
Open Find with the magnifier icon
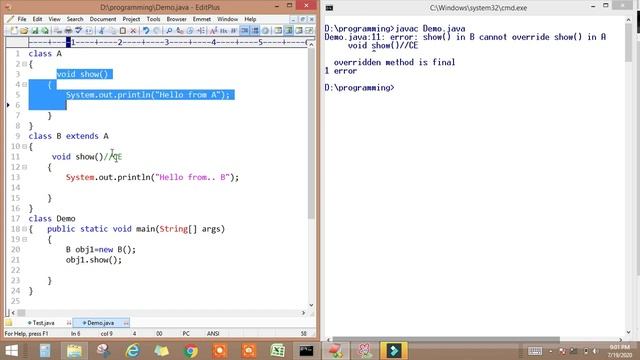pyautogui.click(x=169, y=31)
